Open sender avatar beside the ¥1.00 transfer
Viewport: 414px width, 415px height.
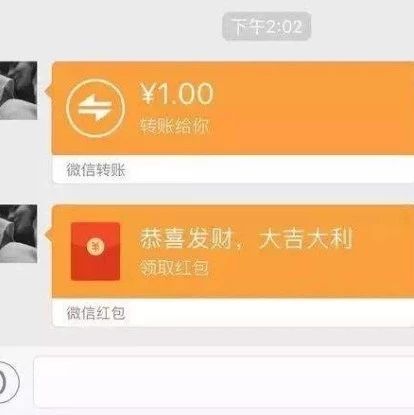(18, 90)
